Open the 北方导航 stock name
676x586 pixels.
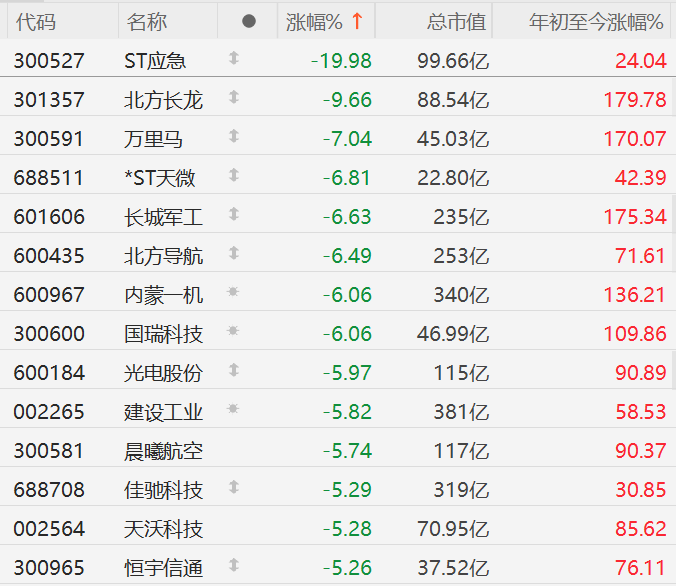[163, 256]
